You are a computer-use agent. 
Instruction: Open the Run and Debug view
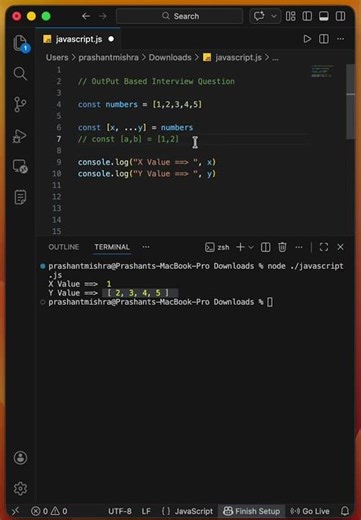click(x=20, y=136)
